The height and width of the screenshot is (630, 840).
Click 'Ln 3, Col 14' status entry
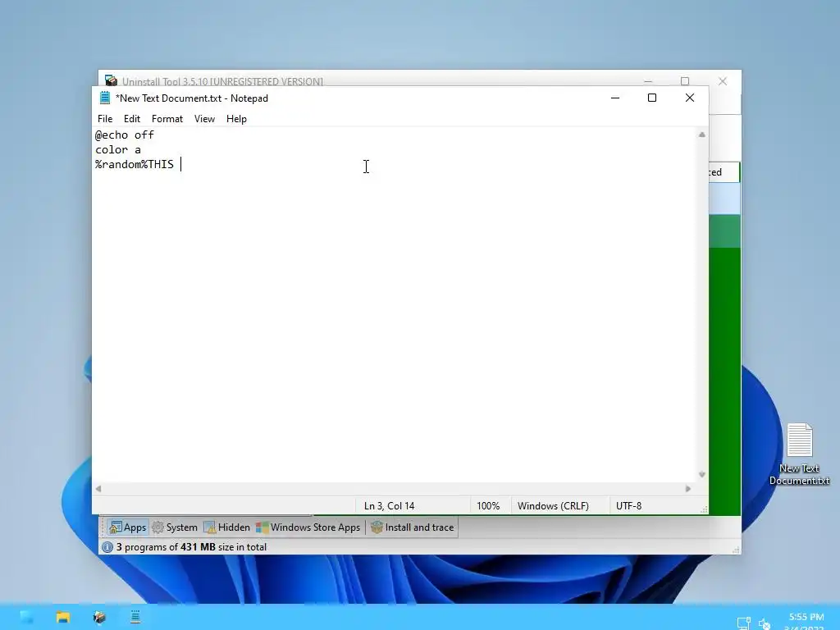coord(390,505)
